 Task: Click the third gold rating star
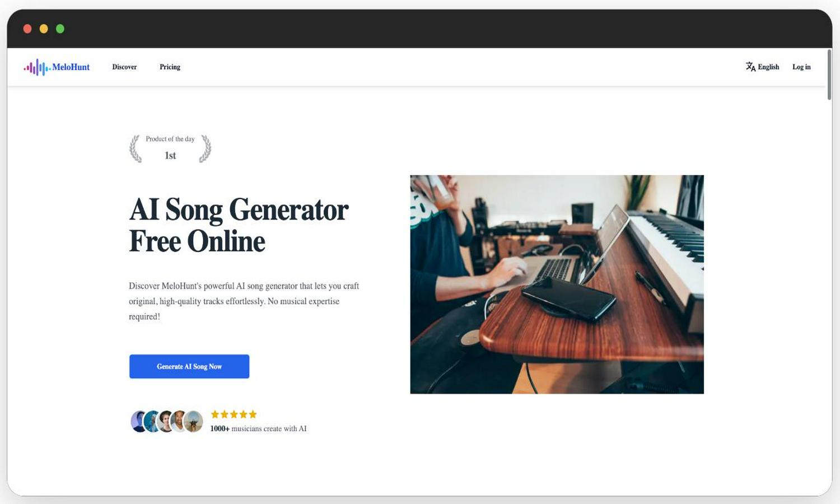[234, 414]
